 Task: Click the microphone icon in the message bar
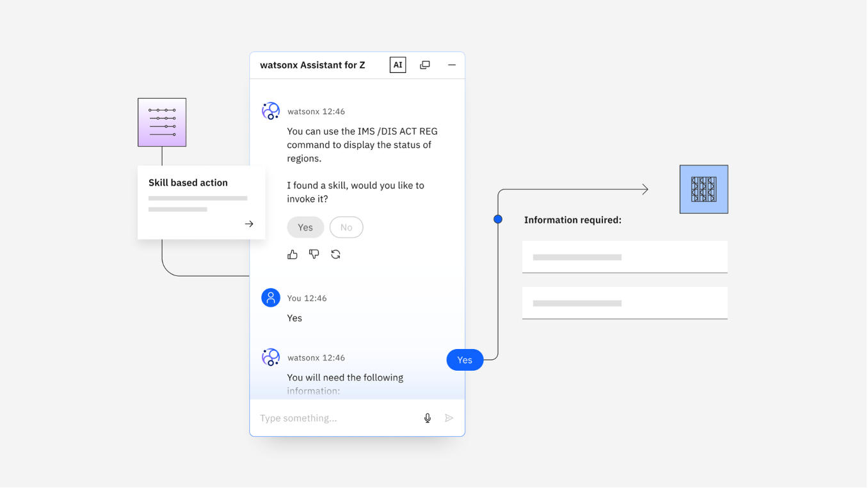pos(427,418)
